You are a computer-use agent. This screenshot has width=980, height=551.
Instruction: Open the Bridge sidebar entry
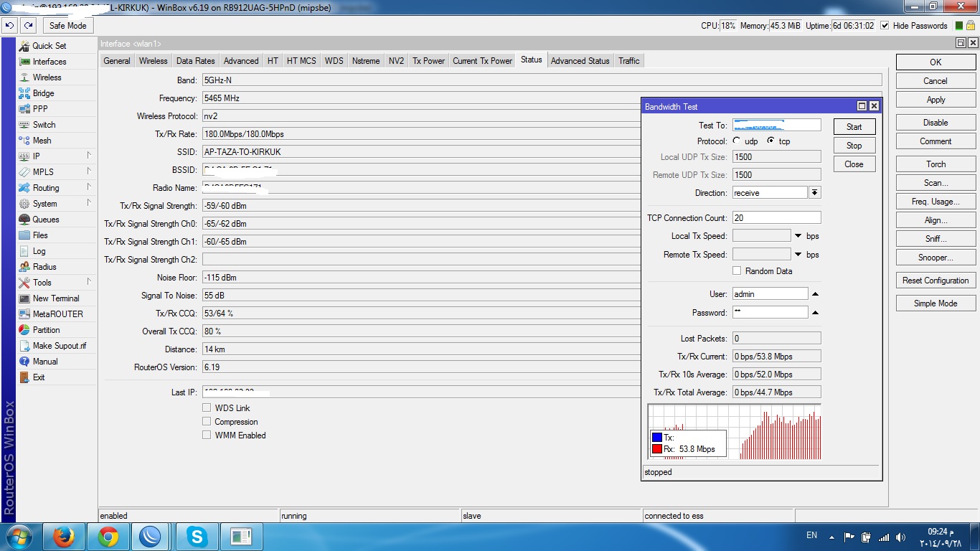(43, 93)
